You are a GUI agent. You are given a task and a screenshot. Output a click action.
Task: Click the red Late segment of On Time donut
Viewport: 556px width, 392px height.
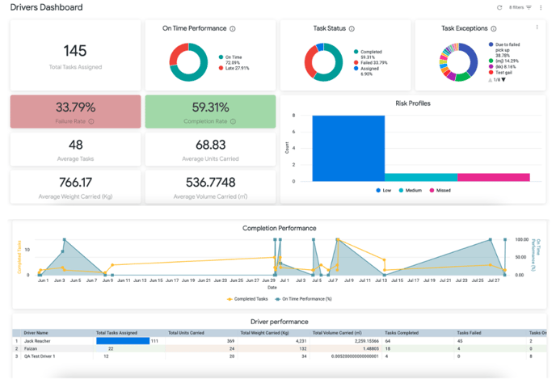click(x=176, y=53)
